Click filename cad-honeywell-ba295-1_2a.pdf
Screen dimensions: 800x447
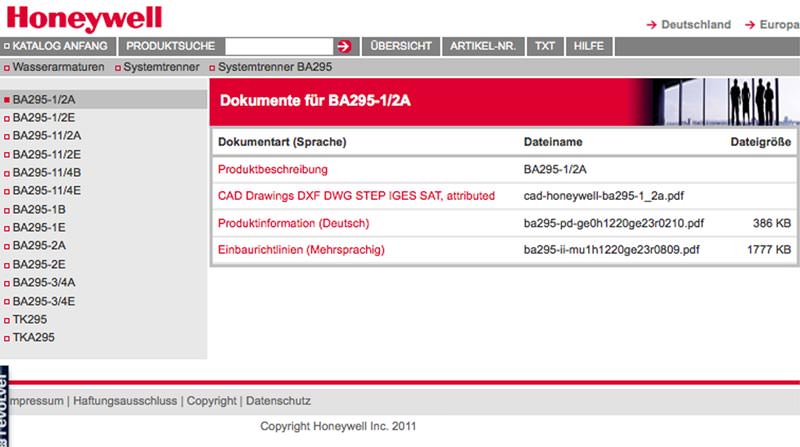tap(604, 196)
